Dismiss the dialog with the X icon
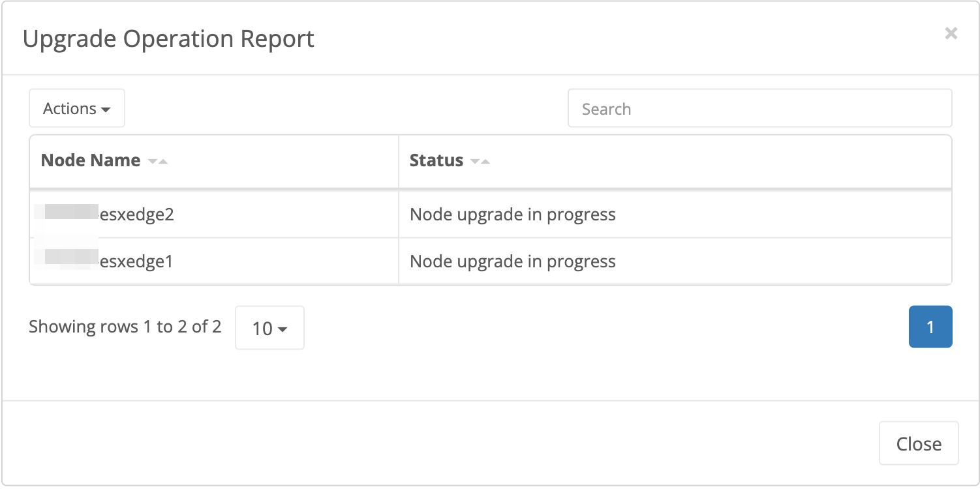The image size is (980, 489). [951, 33]
